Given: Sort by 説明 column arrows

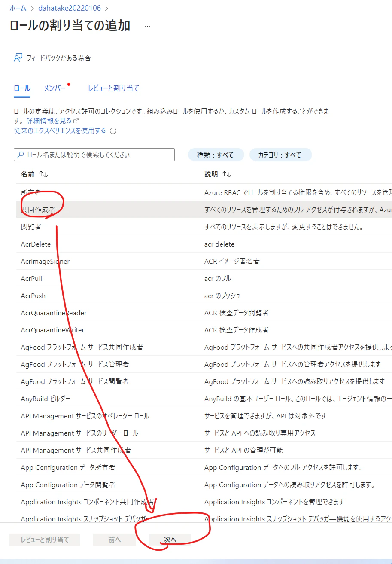Looking at the screenshot, I should [227, 174].
